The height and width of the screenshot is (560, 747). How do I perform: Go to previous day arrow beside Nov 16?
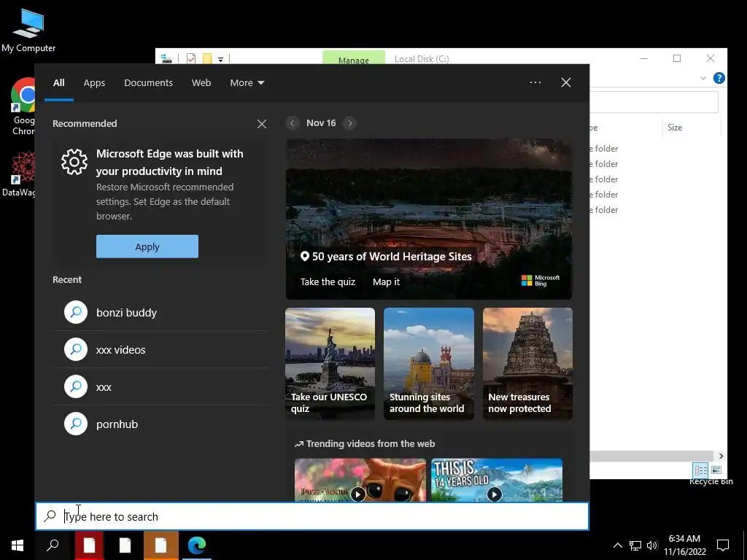tap(293, 122)
